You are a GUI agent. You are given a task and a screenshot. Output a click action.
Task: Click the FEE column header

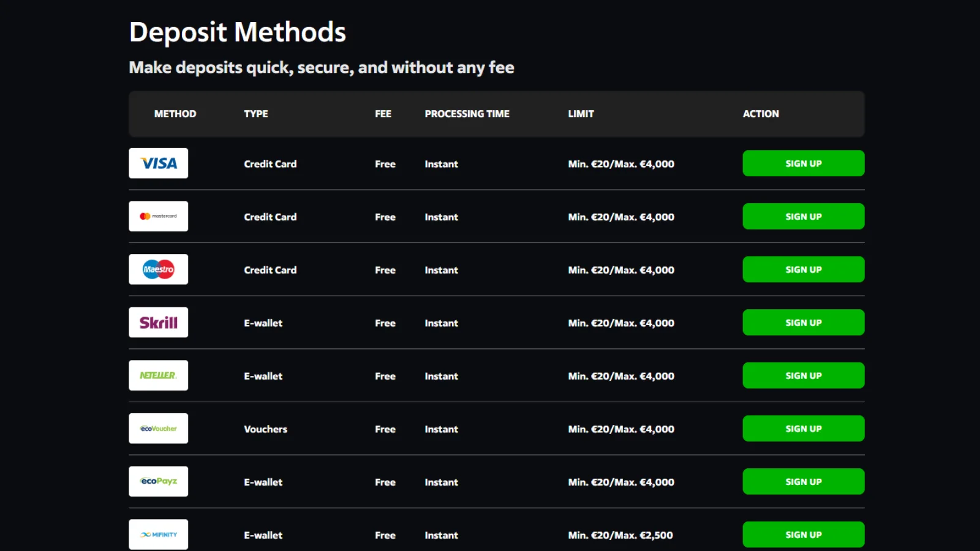tap(383, 114)
